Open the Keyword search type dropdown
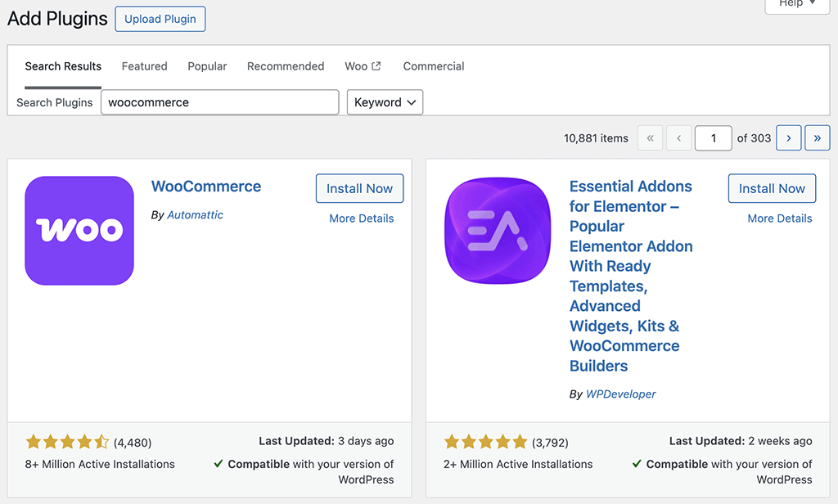 point(385,102)
